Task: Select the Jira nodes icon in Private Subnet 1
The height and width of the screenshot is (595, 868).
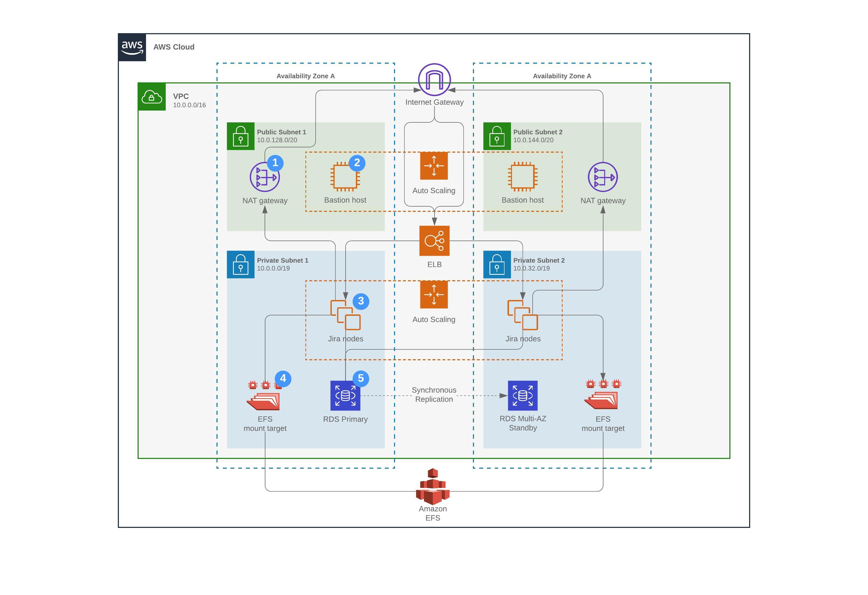Action: 345,315
